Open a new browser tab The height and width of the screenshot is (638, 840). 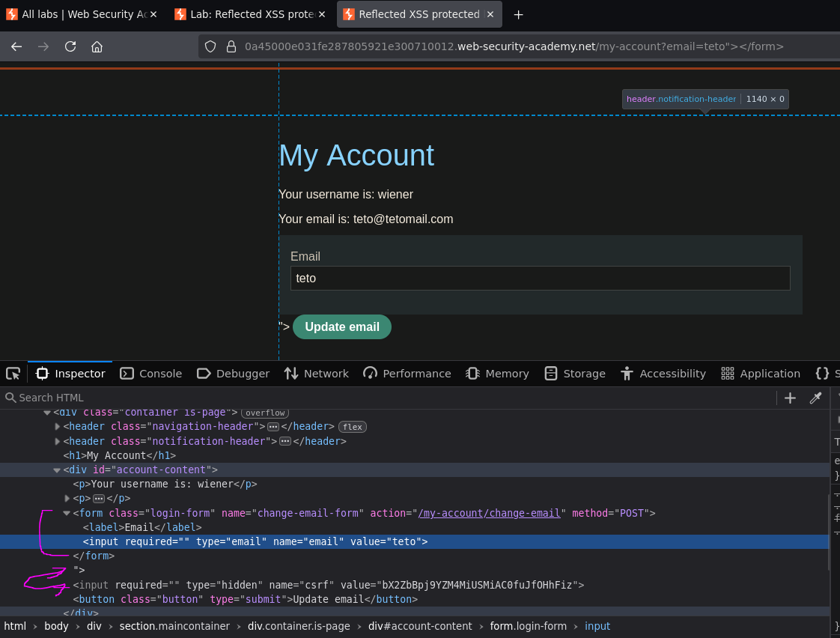(x=518, y=14)
